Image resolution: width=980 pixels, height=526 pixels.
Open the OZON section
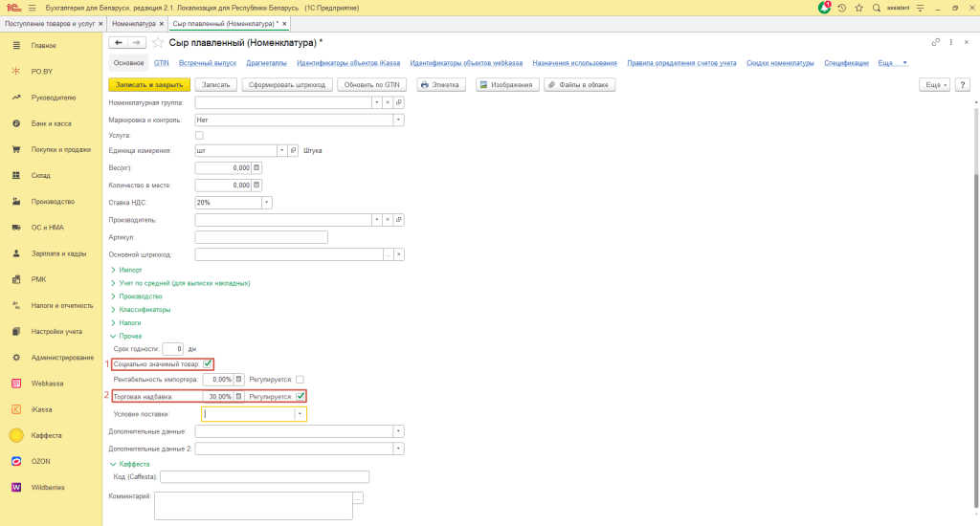pos(40,462)
